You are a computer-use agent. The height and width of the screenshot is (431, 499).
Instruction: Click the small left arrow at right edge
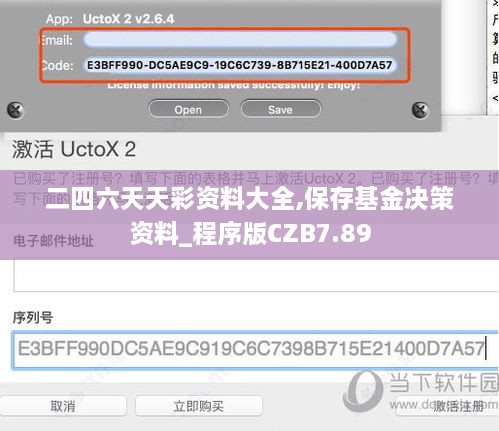point(495,98)
